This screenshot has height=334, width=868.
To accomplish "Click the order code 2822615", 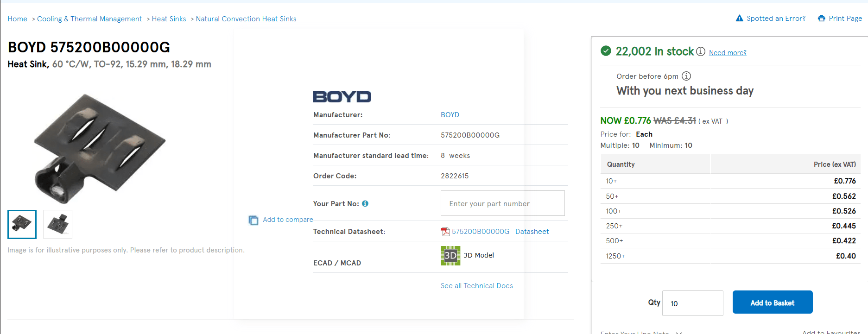I will (455, 176).
